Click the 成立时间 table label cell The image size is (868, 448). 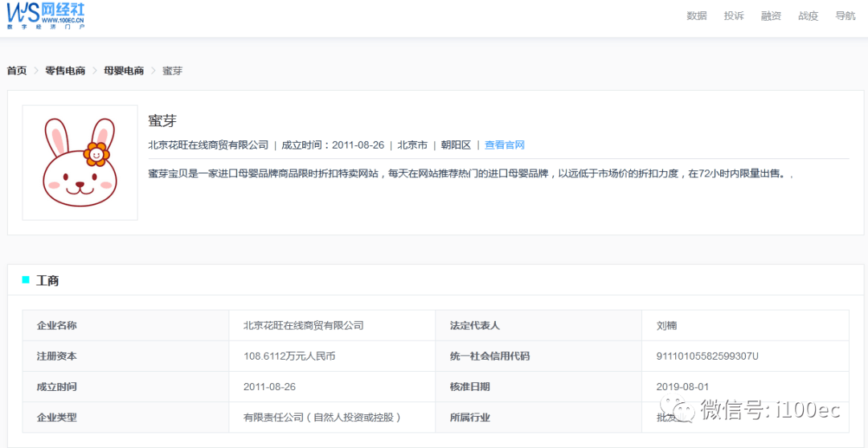click(x=125, y=387)
